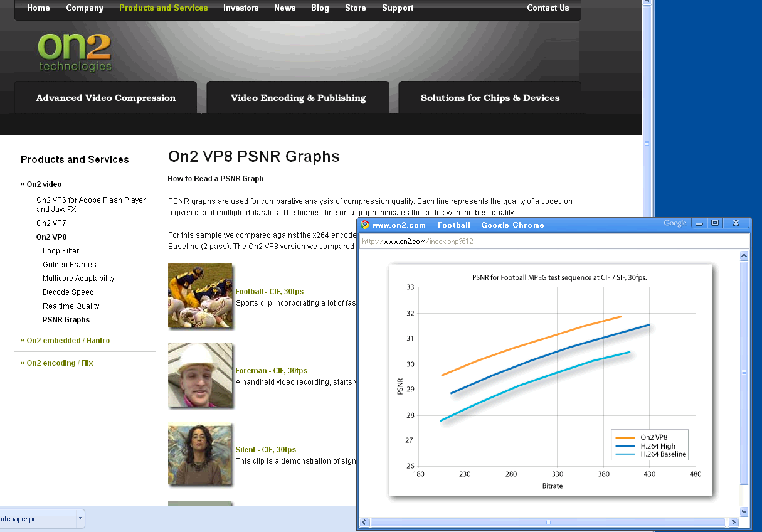The width and height of the screenshot is (762, 532).
Task: Click the down arrow of the Football popup's vertical scrollbar
Action: (x=744, y=511)
